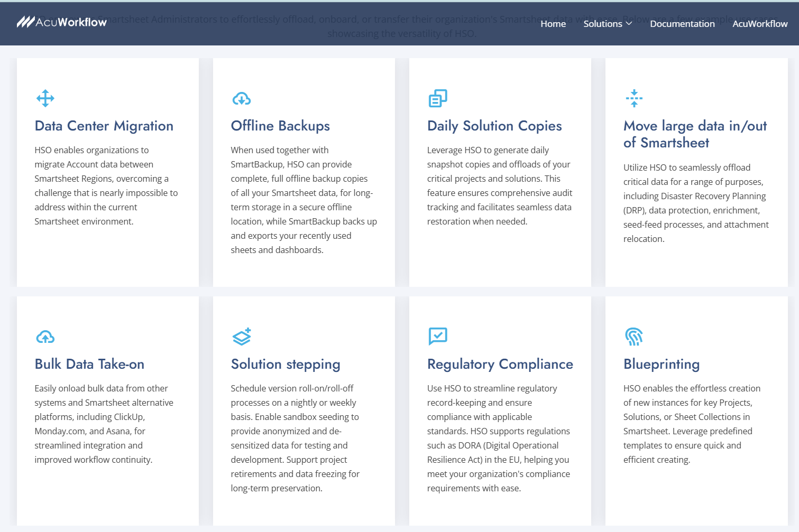Viewport: 799px width, 532px height.
Task: Click the Solution stepping layers icon
Action: pos(242,337)
